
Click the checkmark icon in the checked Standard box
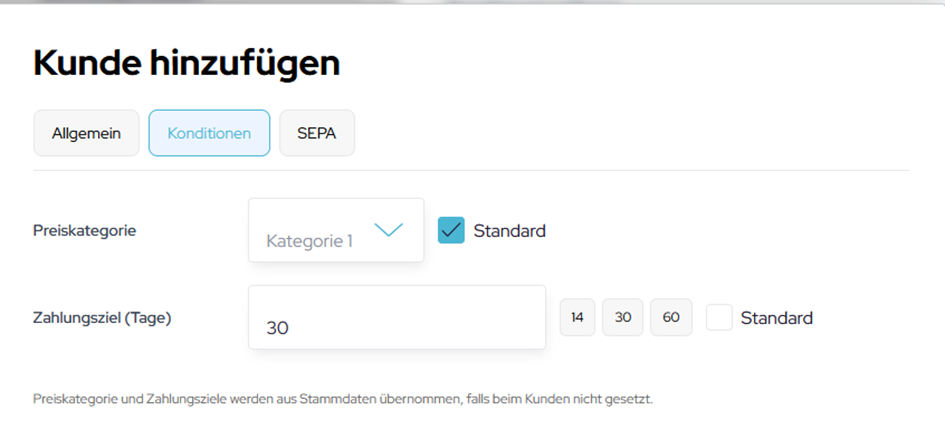(x=451, y=231)
